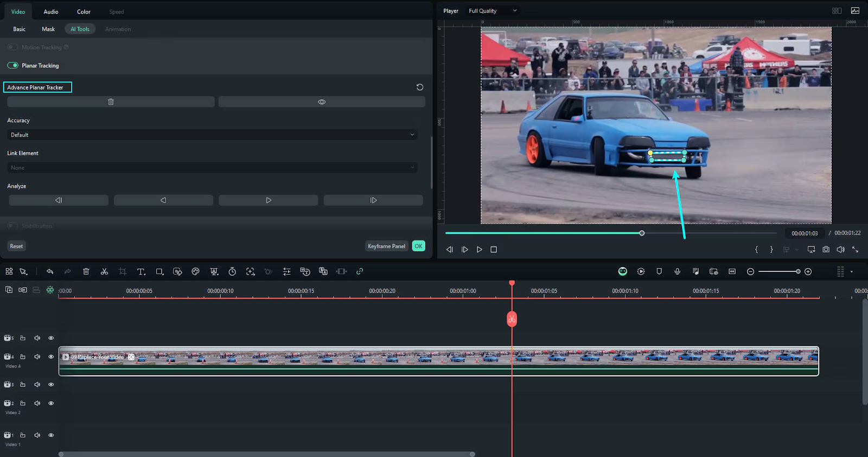This screenshot has width=868, height=457.
Task: Open the Mask sub-tab
Action: 48,29
